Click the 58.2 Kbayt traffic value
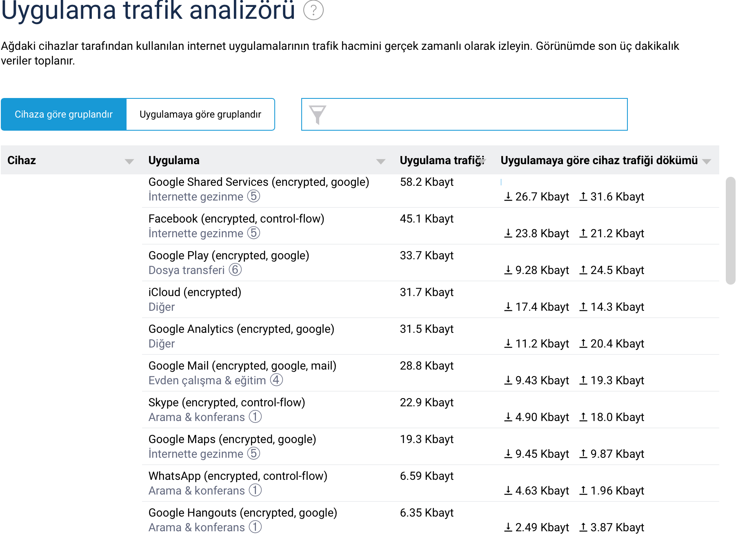 tap(427, 182)
